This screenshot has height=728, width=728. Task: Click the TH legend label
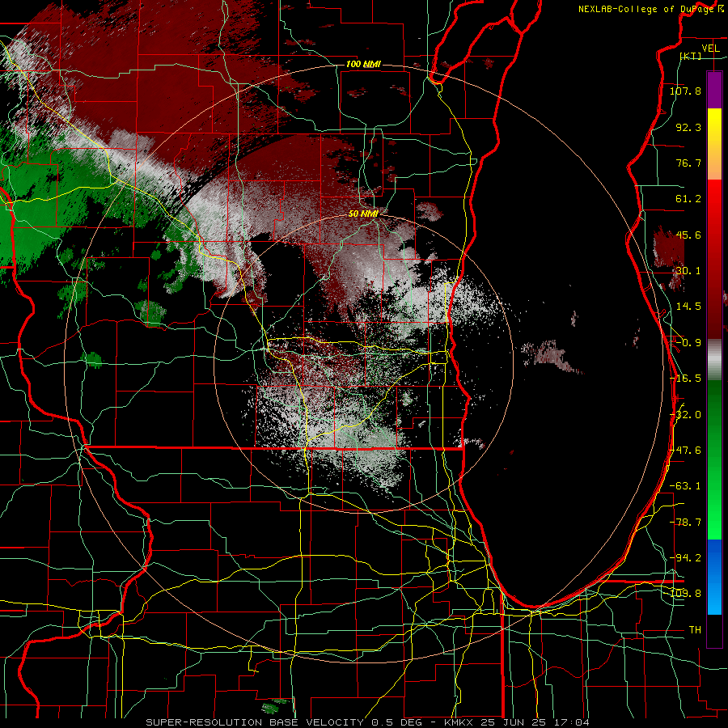click(695, 629)
